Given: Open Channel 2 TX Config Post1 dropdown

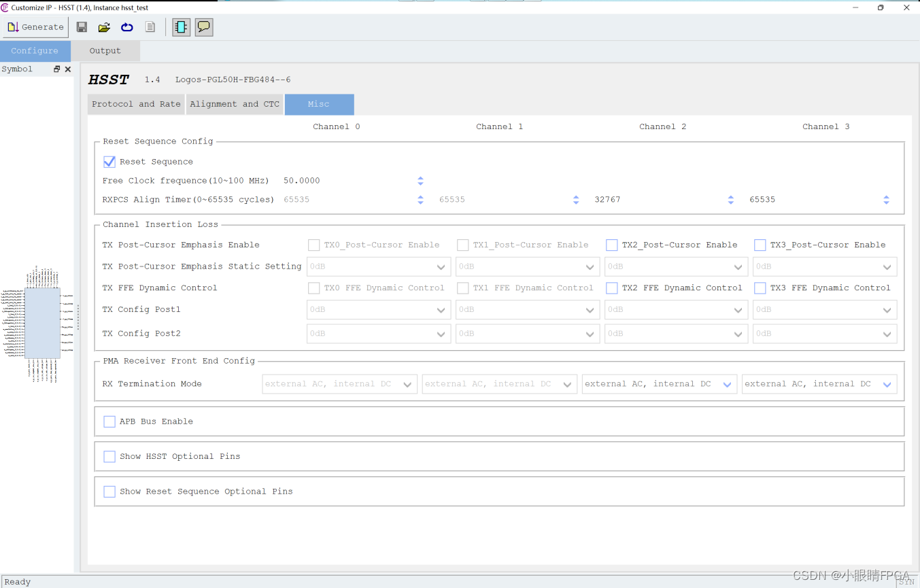Looking at the screenshot, I should tap(676, 309).
